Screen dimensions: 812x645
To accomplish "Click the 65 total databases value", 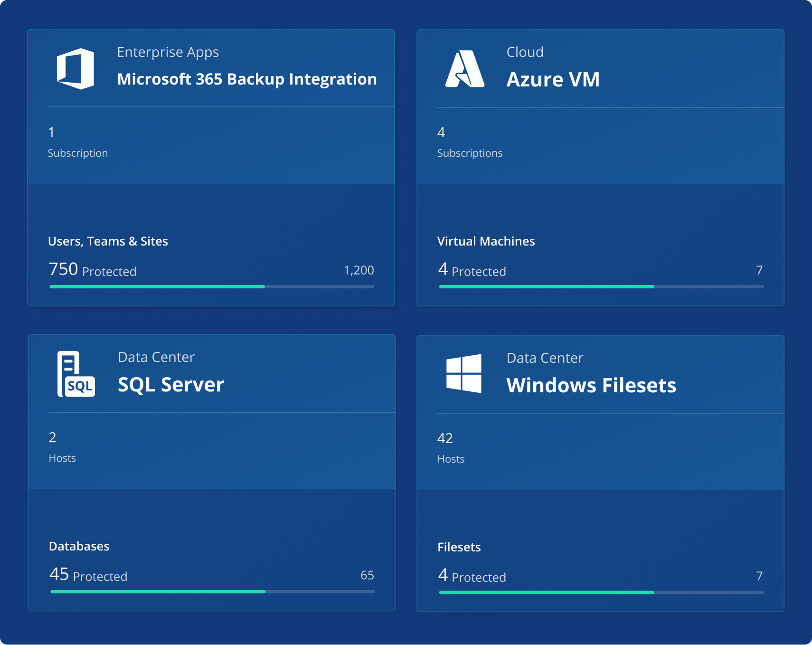I will pyautogui.click(x=368, y=575).
